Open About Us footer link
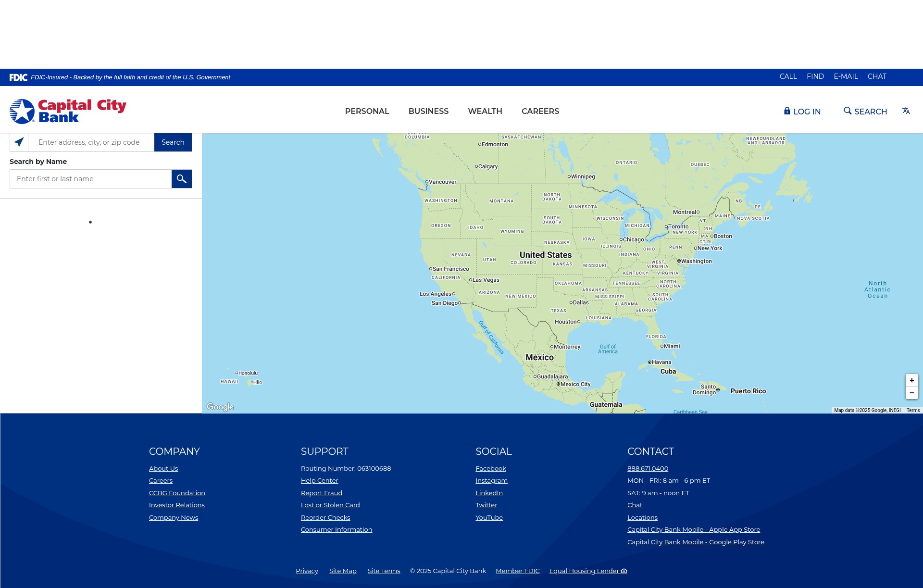923x588 pixels. pyautogui.click(x=163, y=468)
